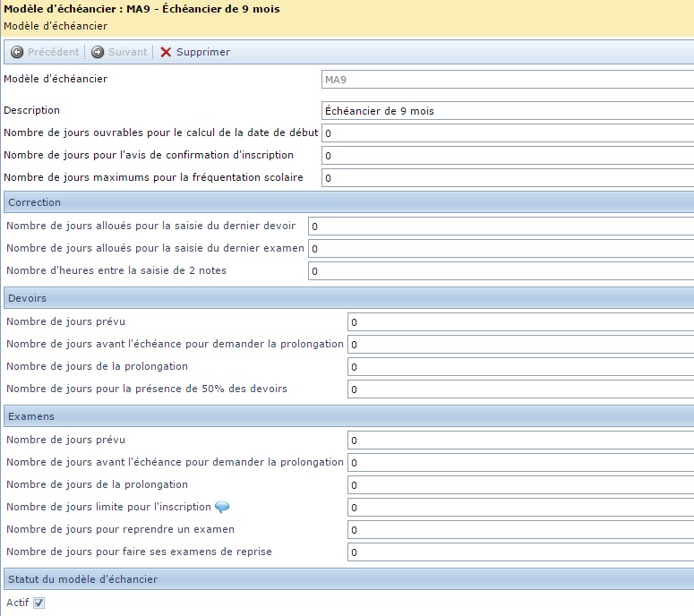Select the fréquentation scolaire maximum days field
The width and height of the screenshot is (694, 616).
point(507,178)
